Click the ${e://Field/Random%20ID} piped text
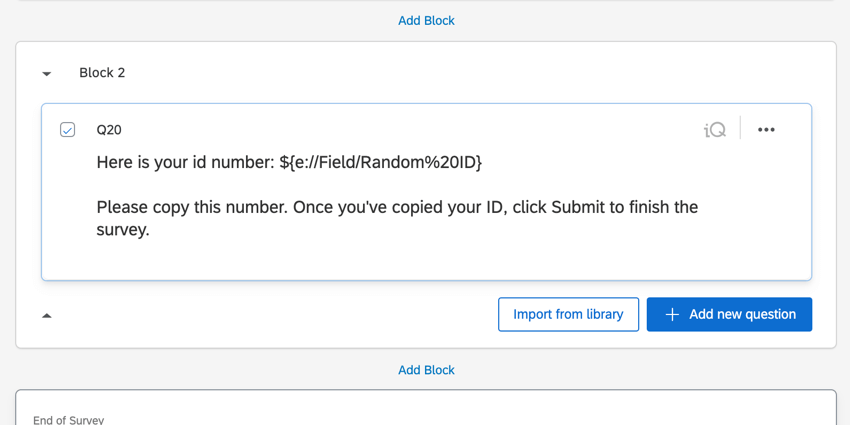The width and height of the screenshot is (850, 425). 381,162
